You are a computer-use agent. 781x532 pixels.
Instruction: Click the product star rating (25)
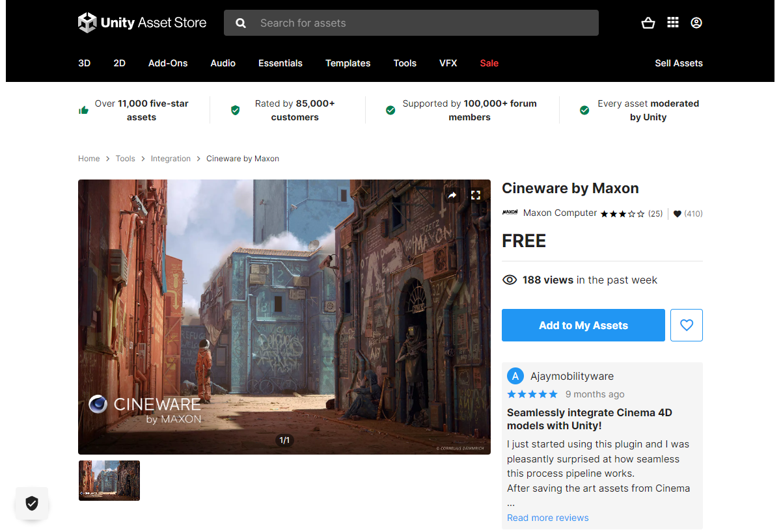[631, 213]
